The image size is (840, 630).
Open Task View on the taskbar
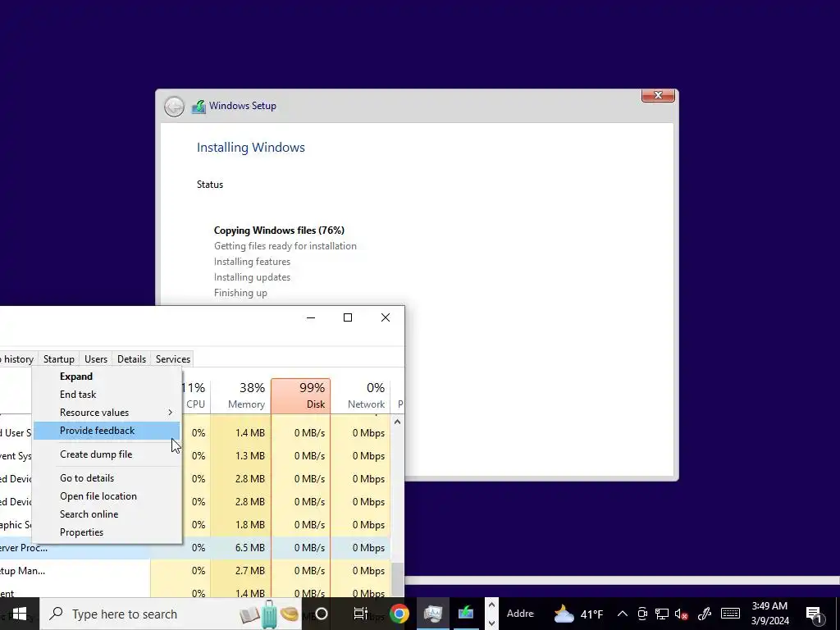point(361,614)
